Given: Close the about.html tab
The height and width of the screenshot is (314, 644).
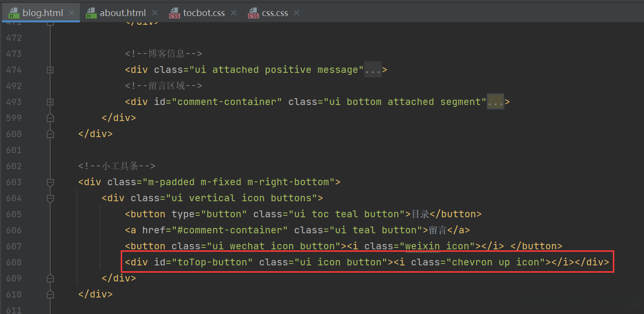Looking at the screenshot, I should coord(155,13).
